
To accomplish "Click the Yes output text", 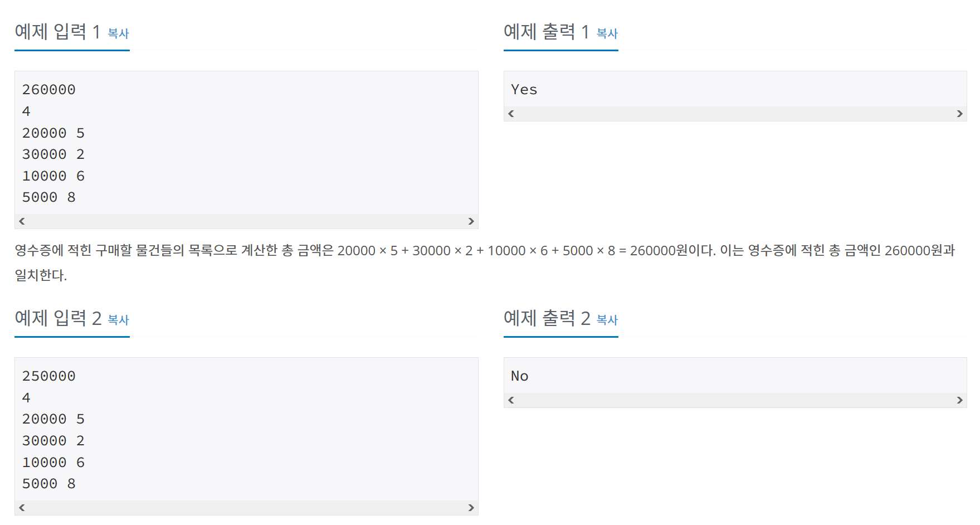I will (x=524, y=89).
